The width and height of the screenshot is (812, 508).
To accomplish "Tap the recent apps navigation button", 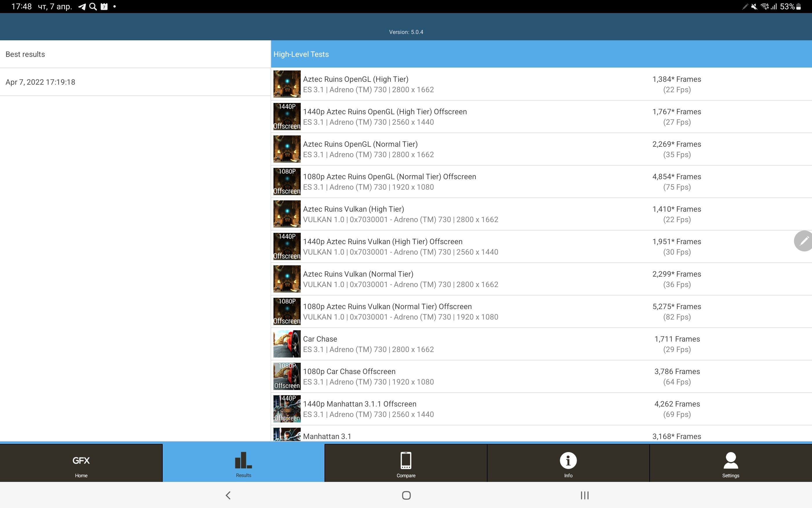I will tap(585, 495).
